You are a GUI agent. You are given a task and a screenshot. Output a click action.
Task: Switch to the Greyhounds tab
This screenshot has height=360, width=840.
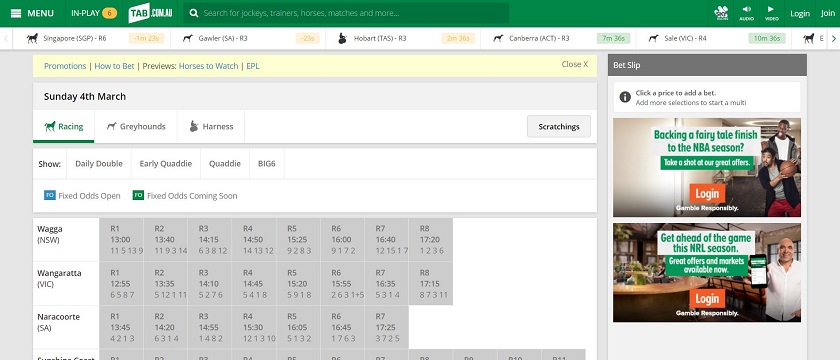tap(136, 126)
